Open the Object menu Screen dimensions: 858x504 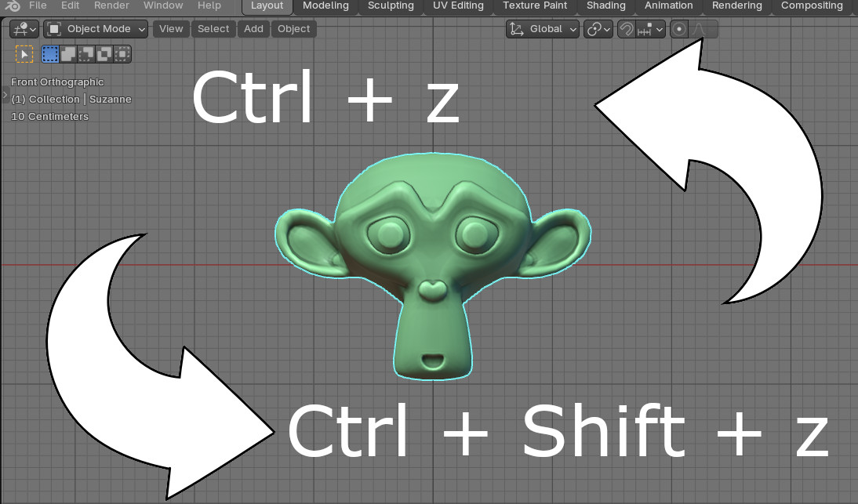tap(293, 29)
